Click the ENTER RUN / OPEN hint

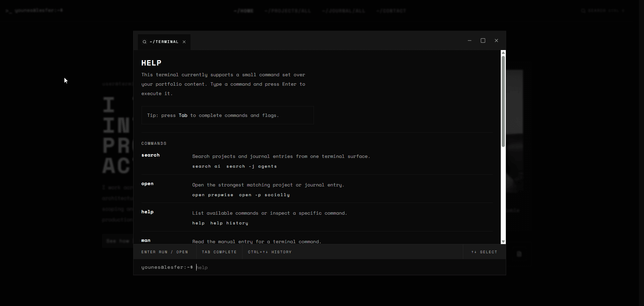point(165,252)
